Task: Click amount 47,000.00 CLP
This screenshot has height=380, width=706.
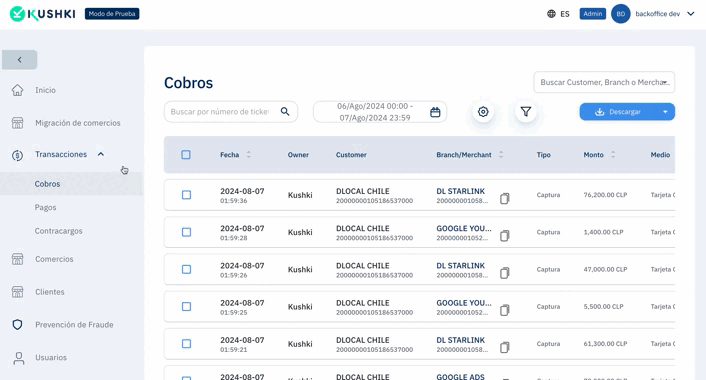Action: pos(605,269)
